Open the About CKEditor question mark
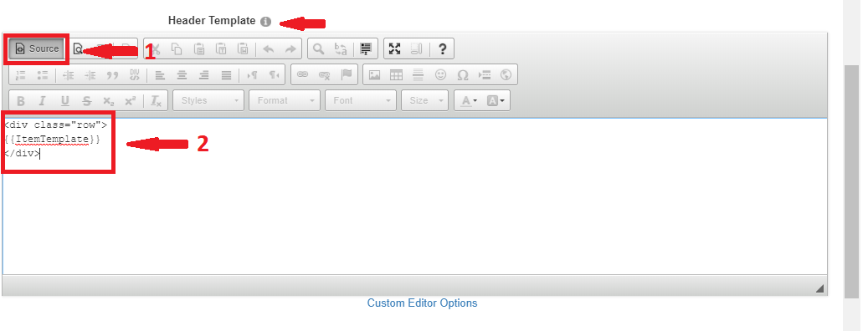The height and width of the screenshot is (331, 868). click(442, 48)
